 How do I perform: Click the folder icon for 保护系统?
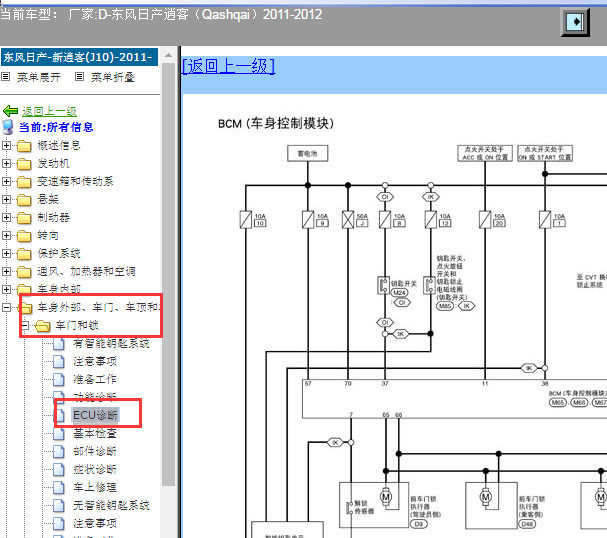coord(24,254)
